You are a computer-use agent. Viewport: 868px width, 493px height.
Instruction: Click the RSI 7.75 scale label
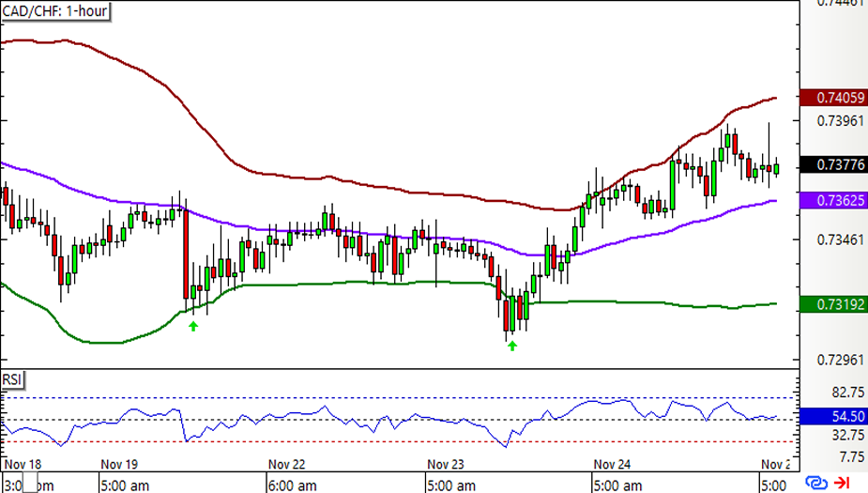click(x=851, y=457)
